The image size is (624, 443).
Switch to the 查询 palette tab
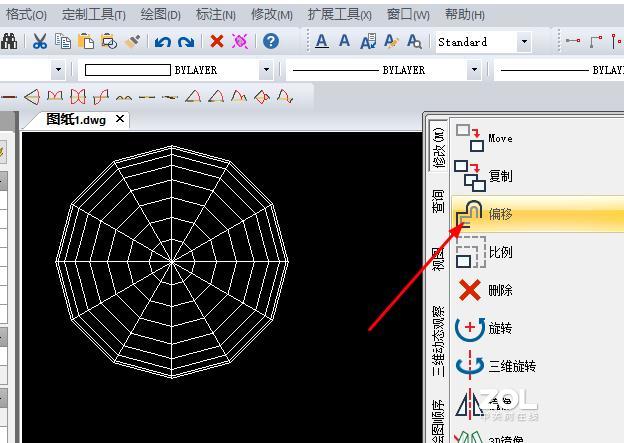[x=438, y=201]
